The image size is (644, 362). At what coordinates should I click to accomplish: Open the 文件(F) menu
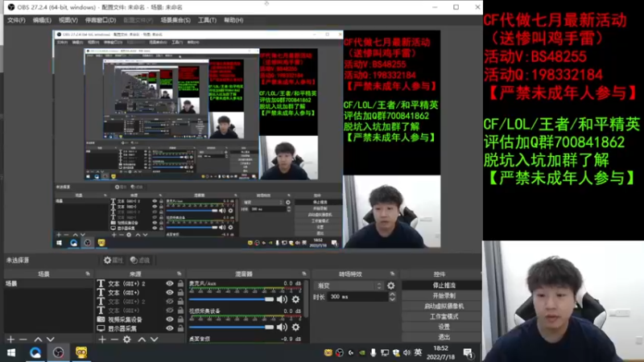pyautogui.click(x=16, y=20)
